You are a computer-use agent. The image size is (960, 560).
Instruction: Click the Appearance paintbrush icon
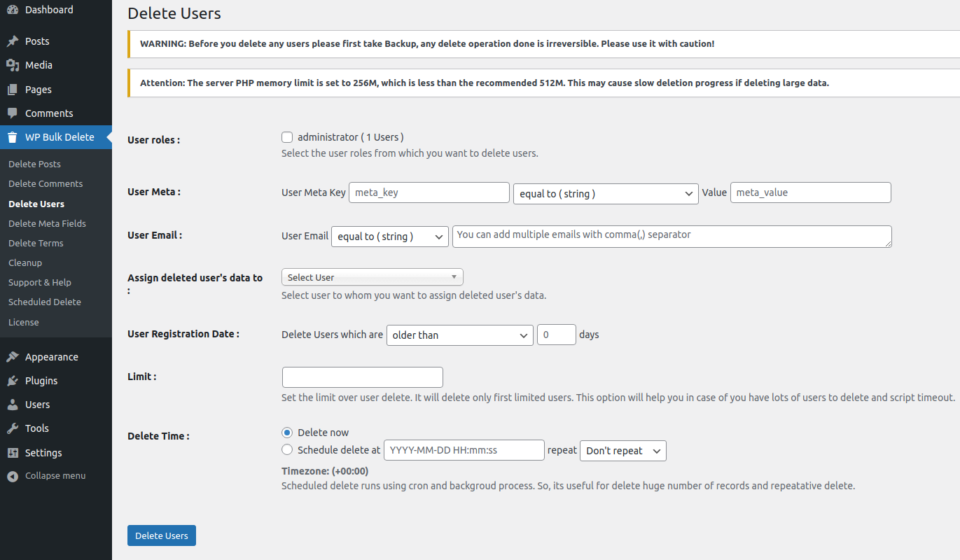(13, 357)
